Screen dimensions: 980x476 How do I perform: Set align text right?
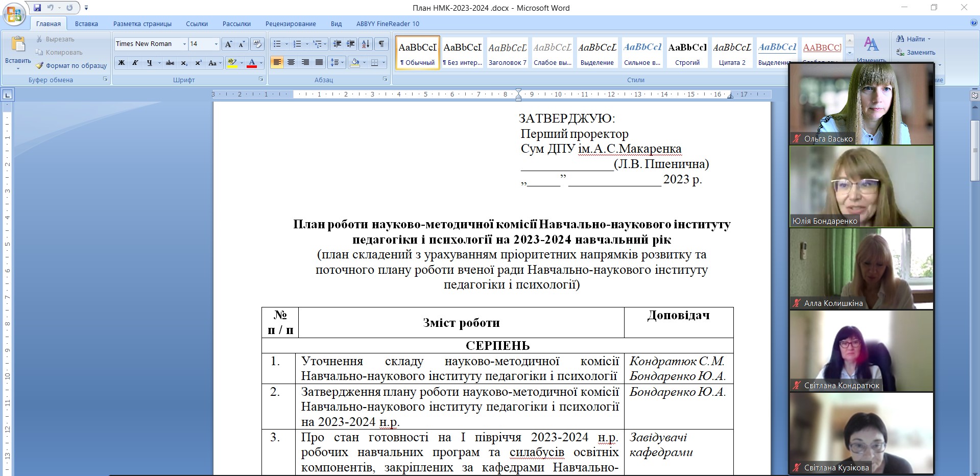pos(305,62)
